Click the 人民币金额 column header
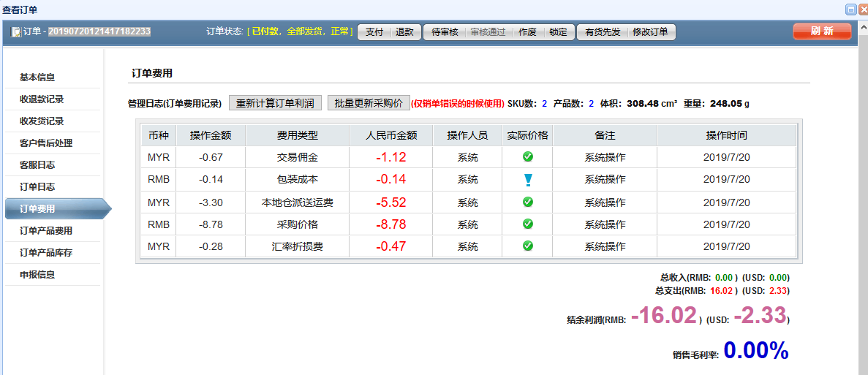868x375 pixels. click(x=390, y=135)
